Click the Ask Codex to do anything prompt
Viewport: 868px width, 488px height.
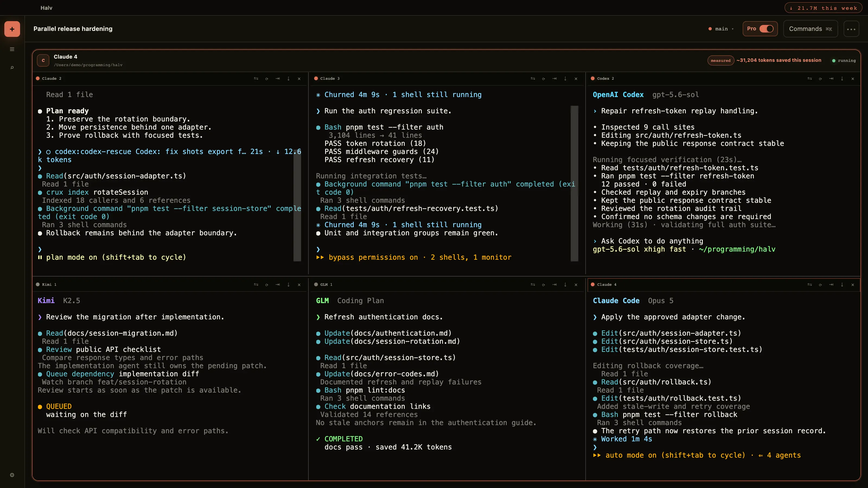click(652, 241)
